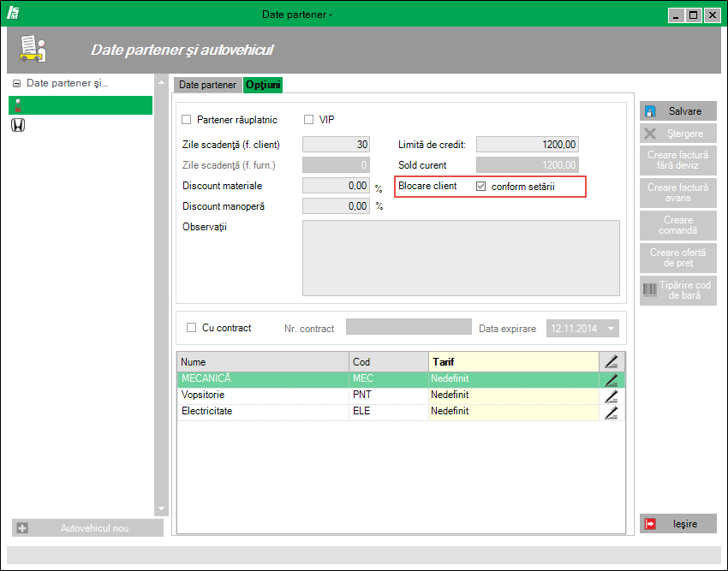Click the Nr. contract input field

click(409, 327)
